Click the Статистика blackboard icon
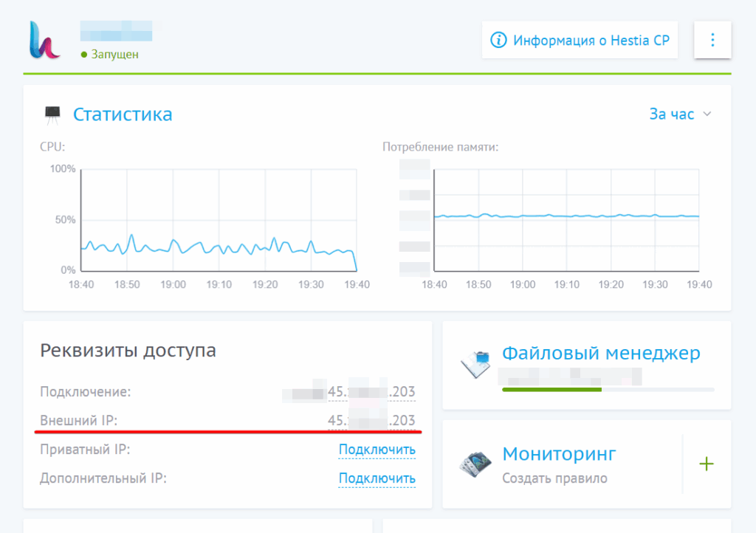 coord(52,114)
